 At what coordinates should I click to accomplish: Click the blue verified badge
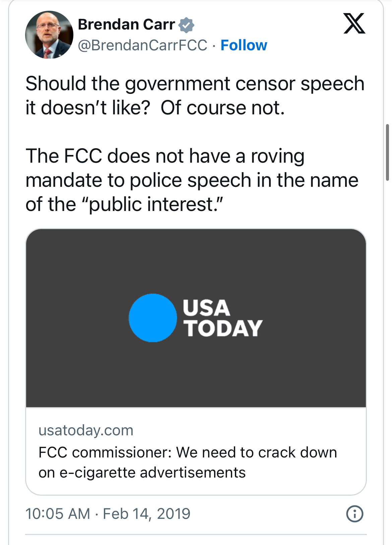click(x=186, y=25)
